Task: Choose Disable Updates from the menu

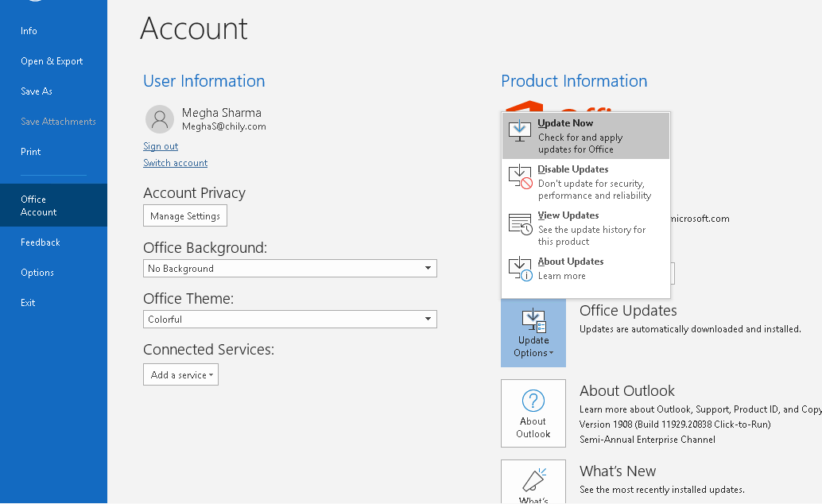Action: point(586,182)
